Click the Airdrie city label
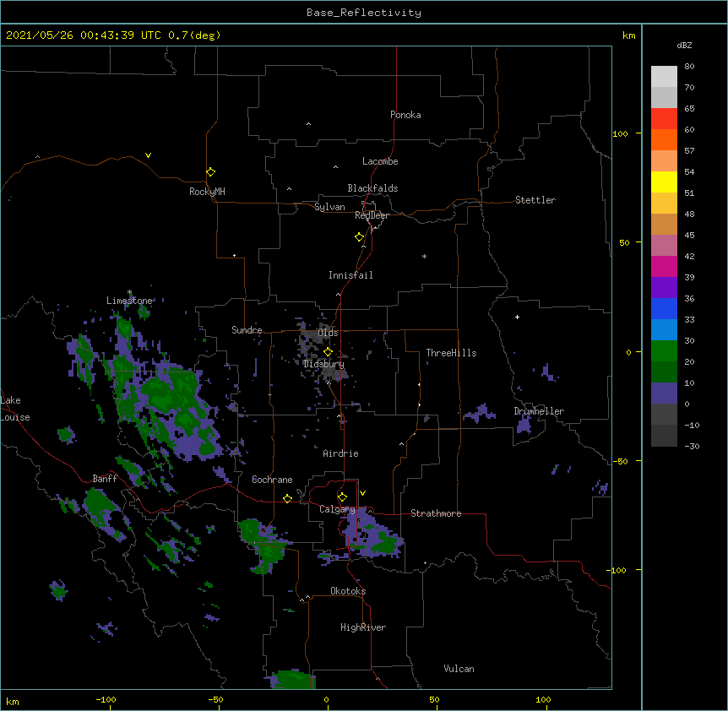This screenshot has height=711, width=728. point(341,453)
